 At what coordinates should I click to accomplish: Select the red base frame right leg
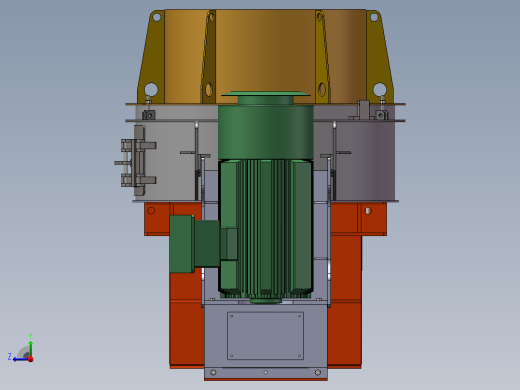pos(345,302)
